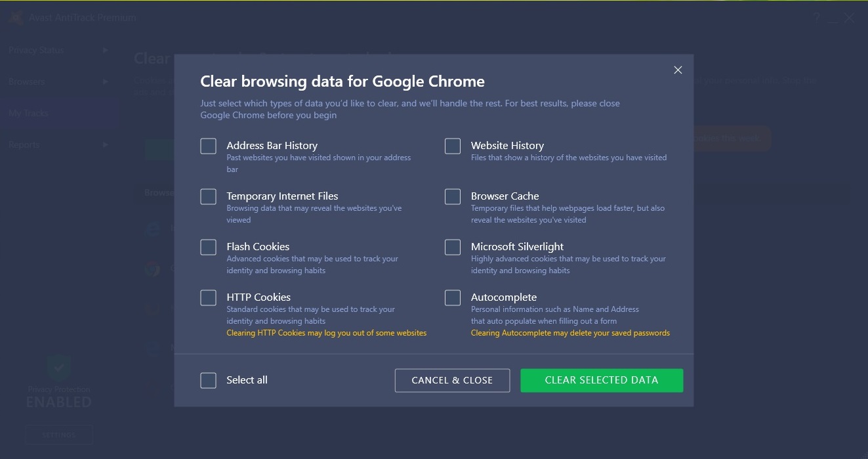
Task: Enable the HTTP Cookies checkbox
Action: [208, 297]
